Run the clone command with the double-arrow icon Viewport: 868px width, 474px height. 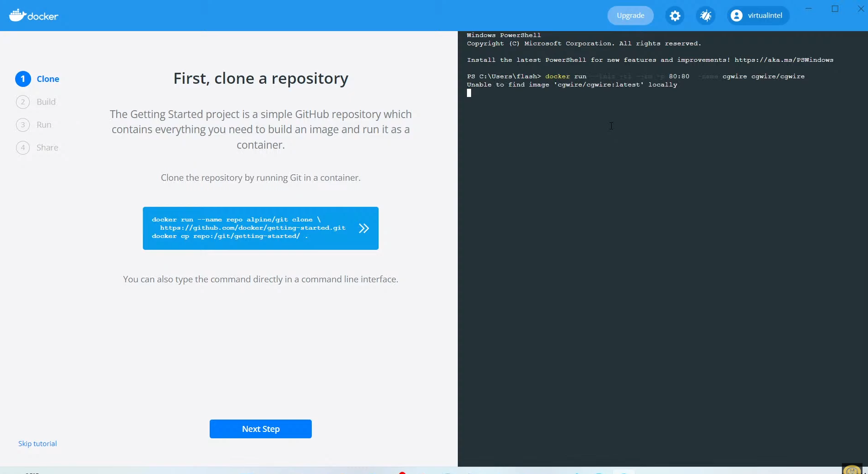(x=364, y=228)
